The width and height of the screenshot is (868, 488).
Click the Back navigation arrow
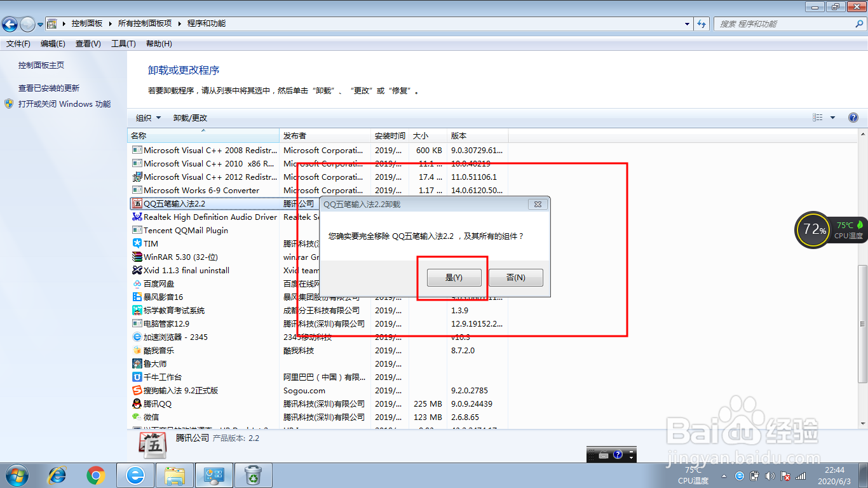point(10,24)
